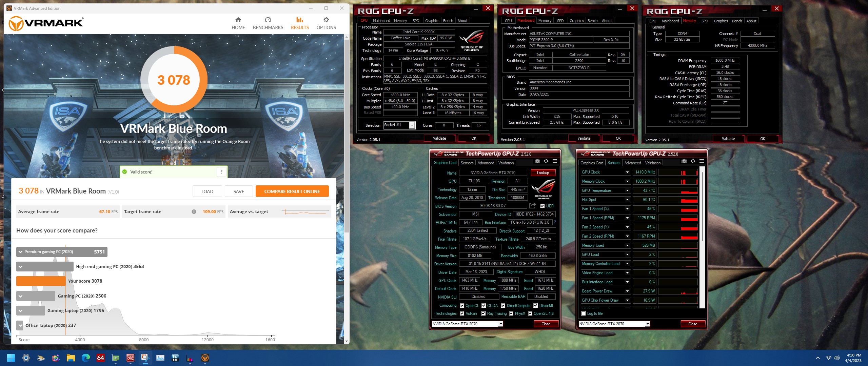Toggle Vulkan checkbox in GPU-Z
Image resolution: width=868 pixels, height=366 pixels.
tap(462, 313)
